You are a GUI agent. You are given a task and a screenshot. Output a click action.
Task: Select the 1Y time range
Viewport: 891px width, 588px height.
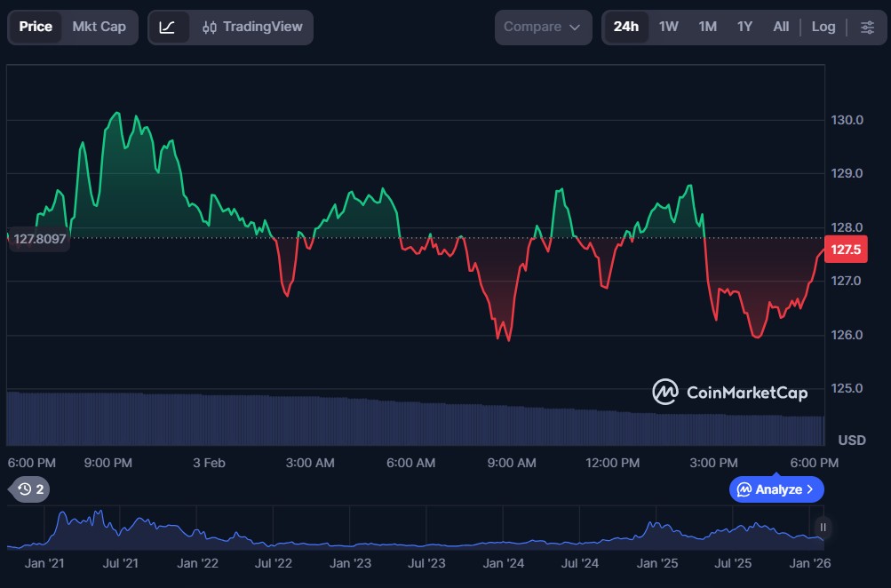pos(744,27)
